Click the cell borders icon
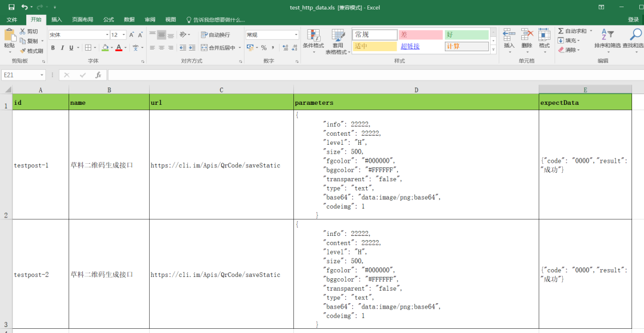 88,48
